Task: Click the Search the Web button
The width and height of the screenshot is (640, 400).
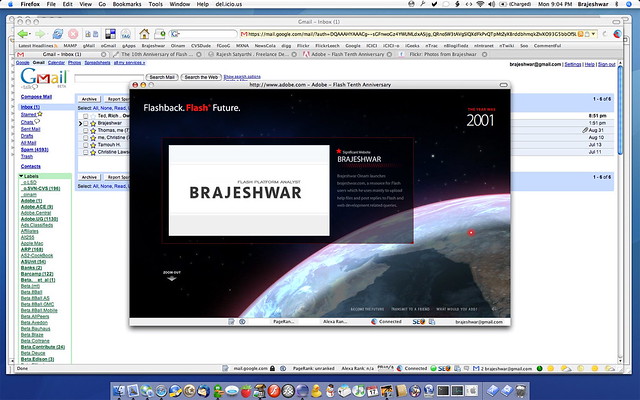Action: [201, 77]
